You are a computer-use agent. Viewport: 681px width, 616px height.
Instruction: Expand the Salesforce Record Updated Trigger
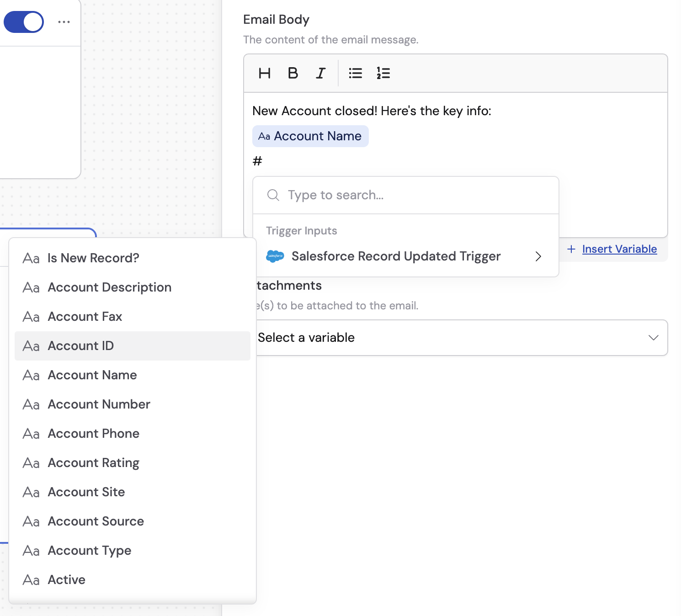[x=538, y=256]
